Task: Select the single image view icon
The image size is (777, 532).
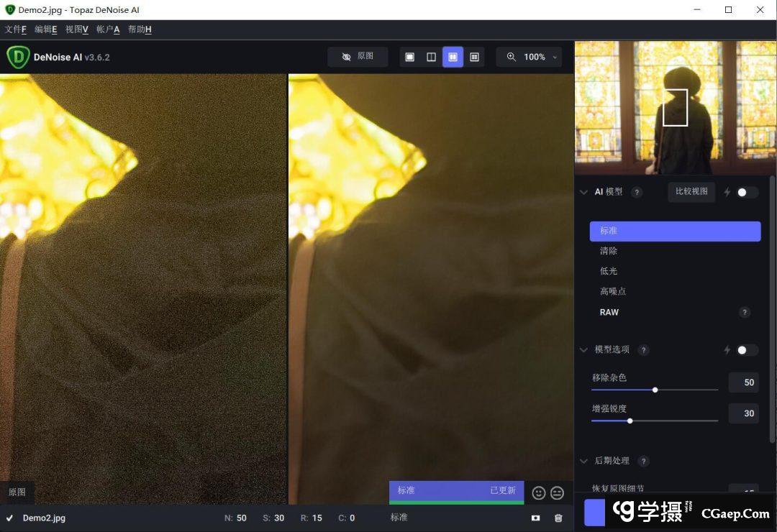Action: click(x=410, y=57)
